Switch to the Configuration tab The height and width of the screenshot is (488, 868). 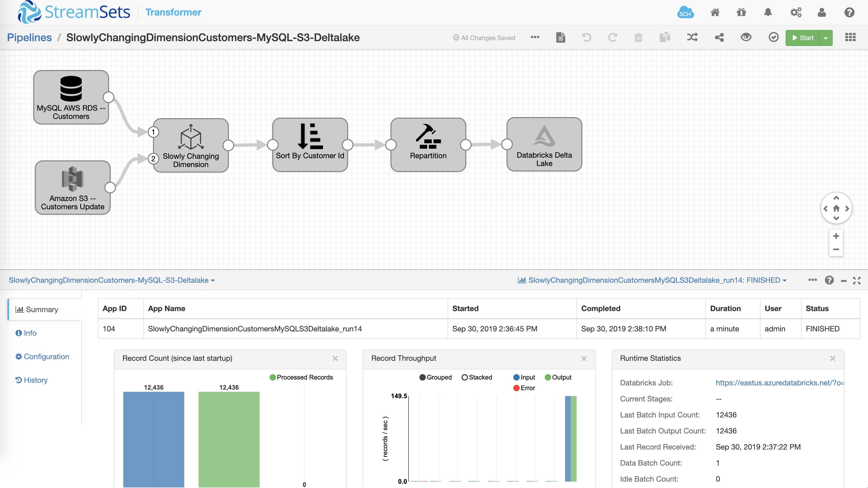tap(42, 357)
